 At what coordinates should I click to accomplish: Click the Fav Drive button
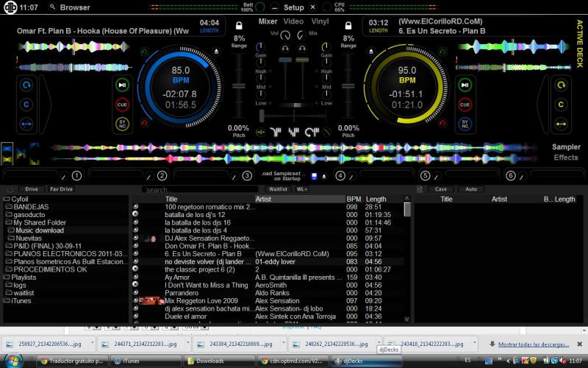[x=60, y=189]
